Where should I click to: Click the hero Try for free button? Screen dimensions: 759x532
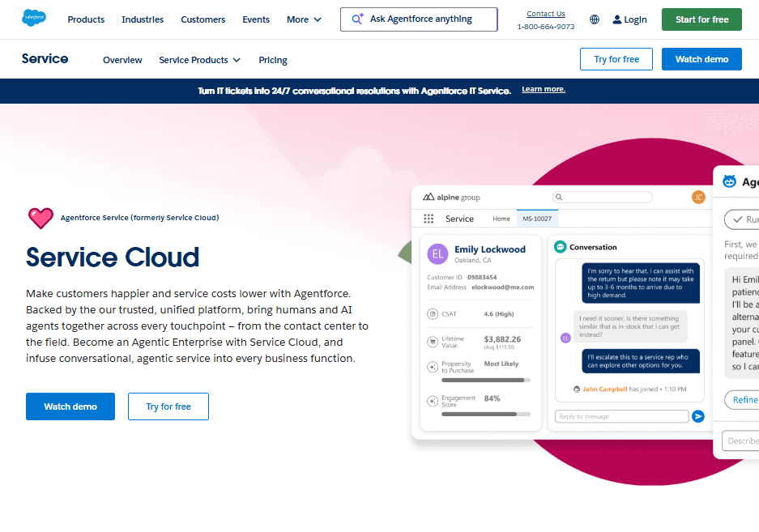pyautogui.click(x=168, y=406)
